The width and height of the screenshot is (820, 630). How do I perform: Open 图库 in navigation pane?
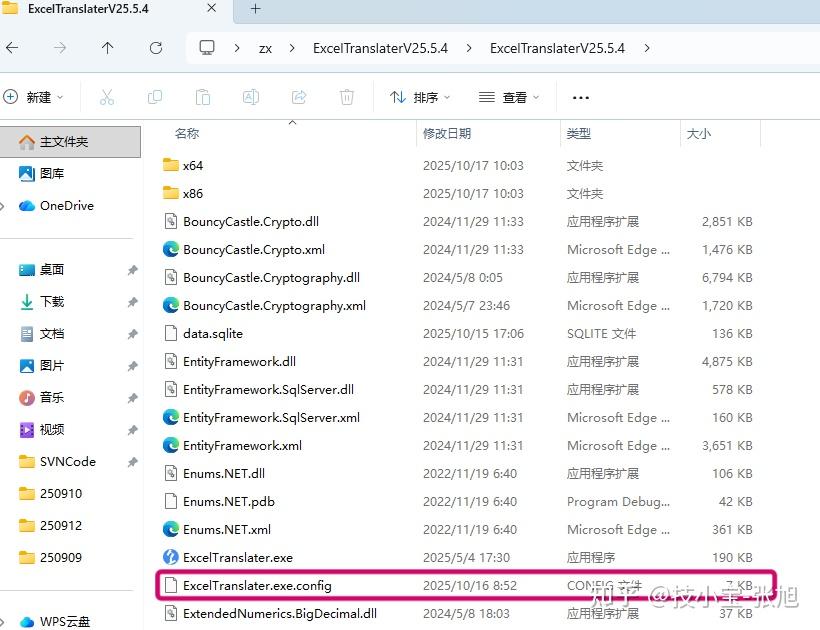(52, 174)
